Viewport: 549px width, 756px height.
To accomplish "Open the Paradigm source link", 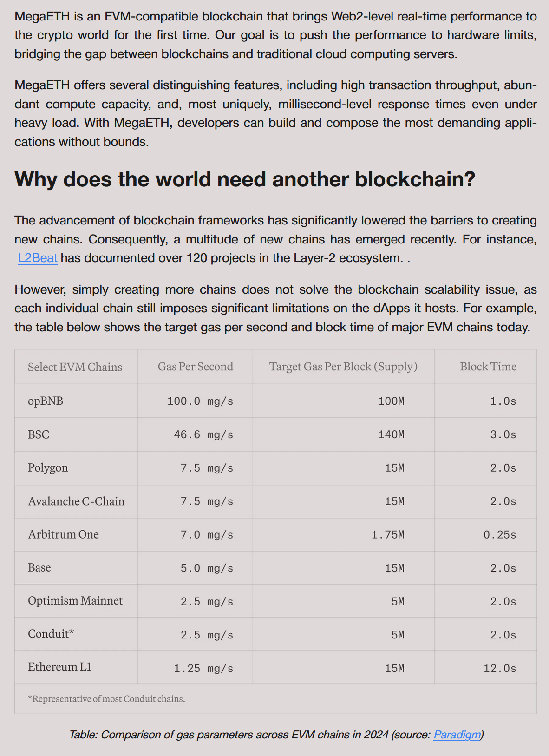I will point(457,735).
